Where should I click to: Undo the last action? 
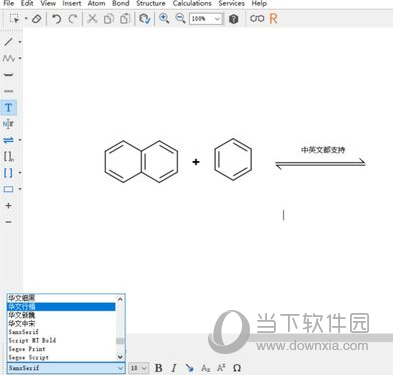point(56,19)
